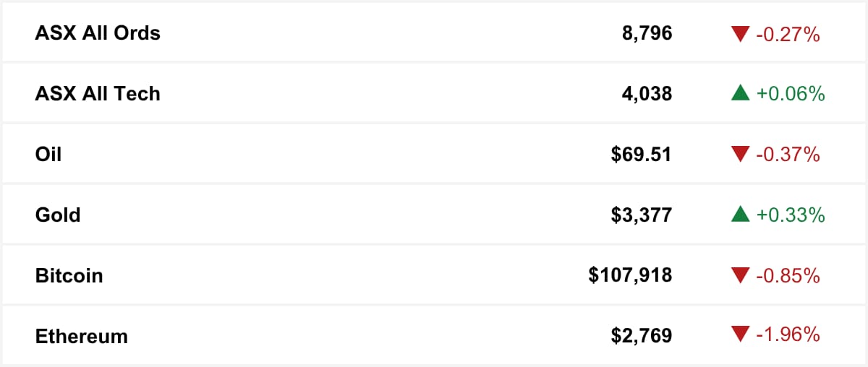
Task: Click the red down arrow beside Bitcoin
Action: pos(740,276)
